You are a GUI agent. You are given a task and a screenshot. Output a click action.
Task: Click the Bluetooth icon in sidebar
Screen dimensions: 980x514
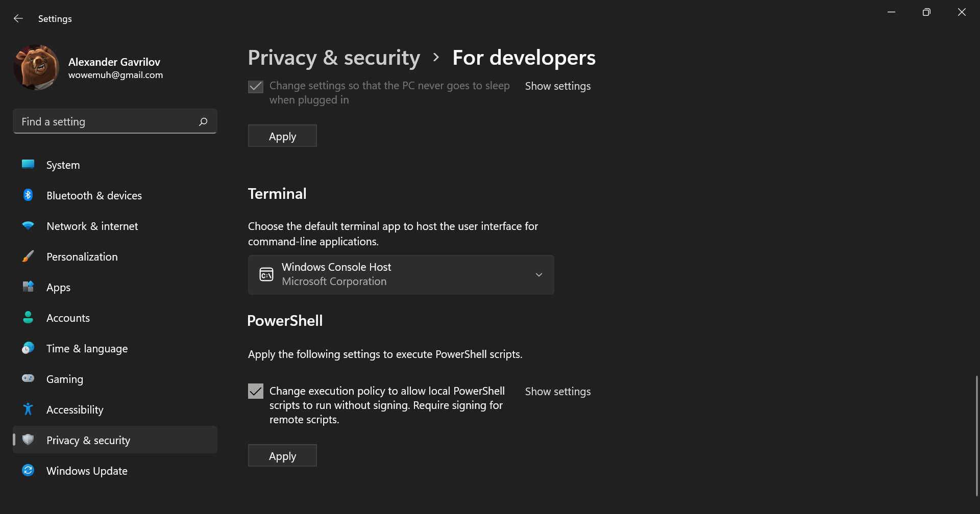[28, 195]
